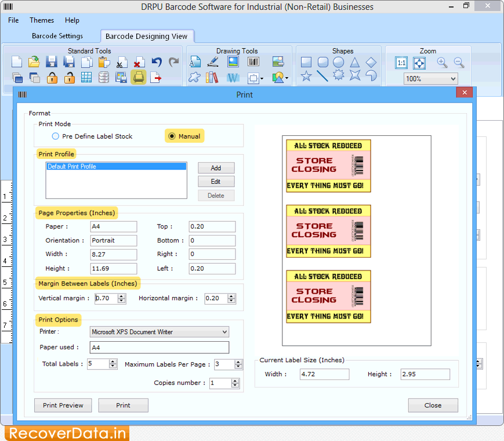The image size is (504, 441).
Task: Click the 1:1 actual size zoom icon
Action: pyautogui.click(x=401, y=63)
